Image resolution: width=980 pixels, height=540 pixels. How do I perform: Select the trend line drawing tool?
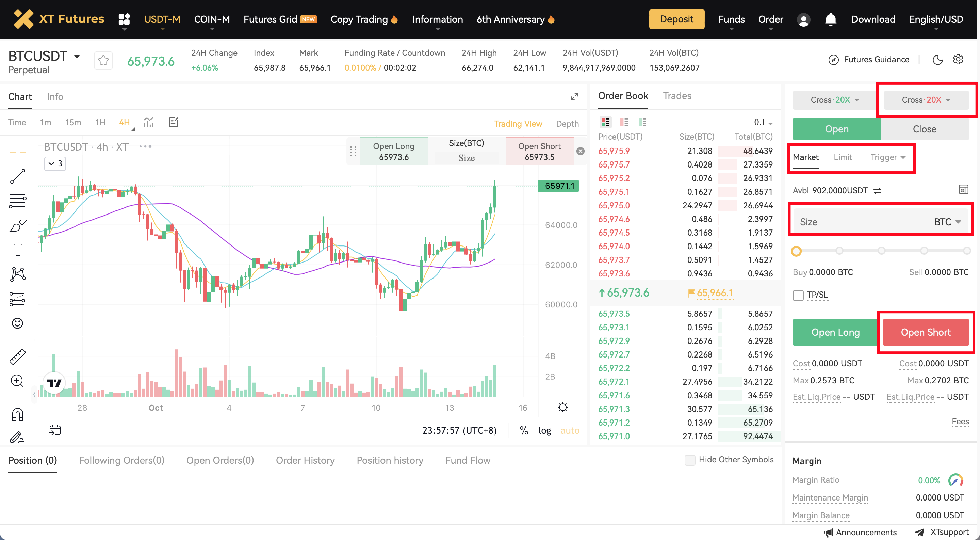tap(17, 177)
